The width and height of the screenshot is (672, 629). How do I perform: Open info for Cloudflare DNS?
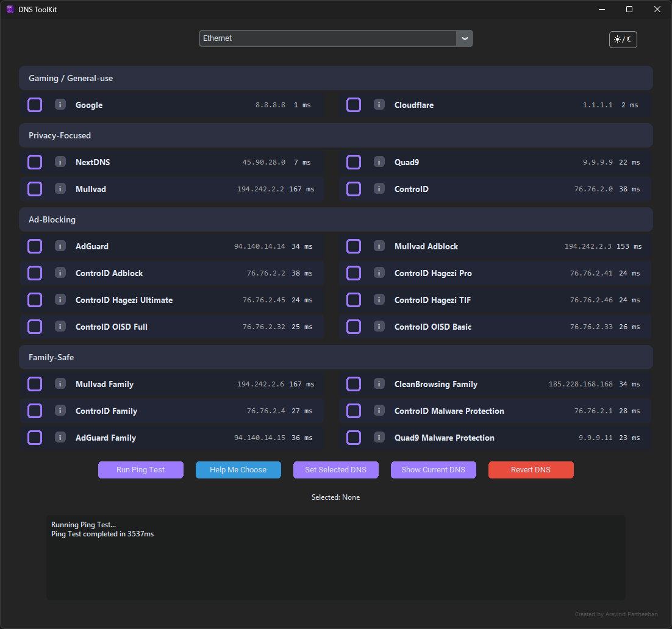point(379,105)
